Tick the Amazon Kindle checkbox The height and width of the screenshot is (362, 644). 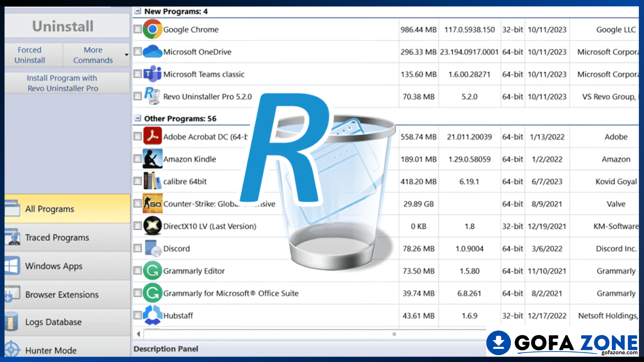pos(138,159)
